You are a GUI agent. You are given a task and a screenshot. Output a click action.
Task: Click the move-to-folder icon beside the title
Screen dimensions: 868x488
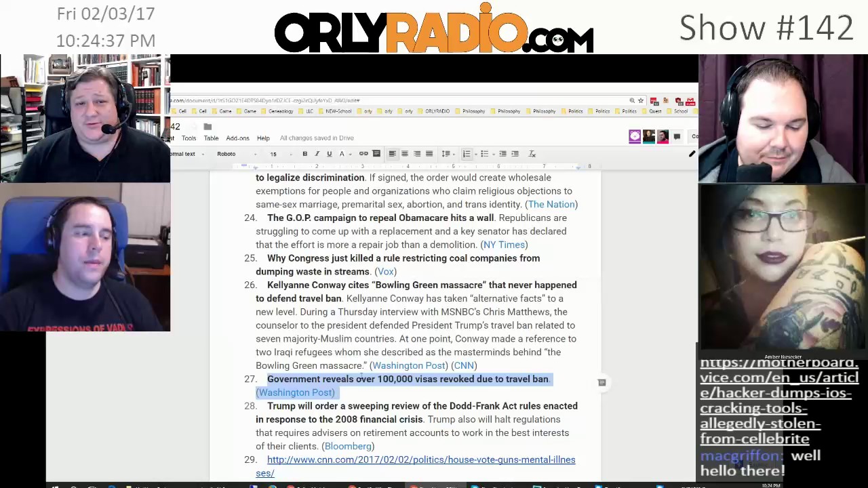(208, 127)
